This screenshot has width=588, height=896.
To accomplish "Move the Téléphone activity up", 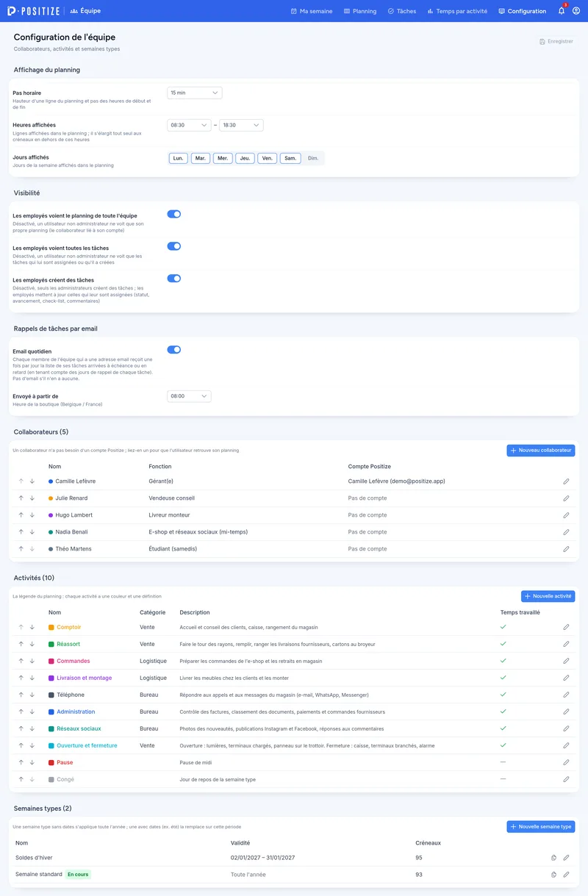I will coord(21,695).
